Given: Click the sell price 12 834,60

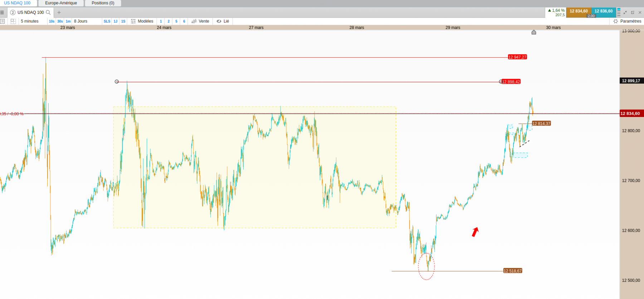Looking at the screenshot, I should (x=579, y=11).
